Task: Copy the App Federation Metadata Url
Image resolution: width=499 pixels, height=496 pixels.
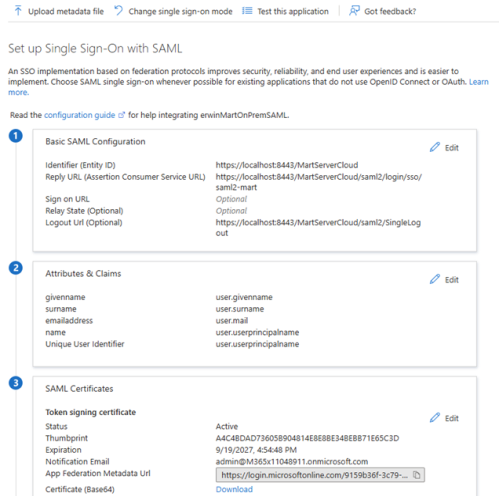Action: pyautogui.click(x=416, y=475)
